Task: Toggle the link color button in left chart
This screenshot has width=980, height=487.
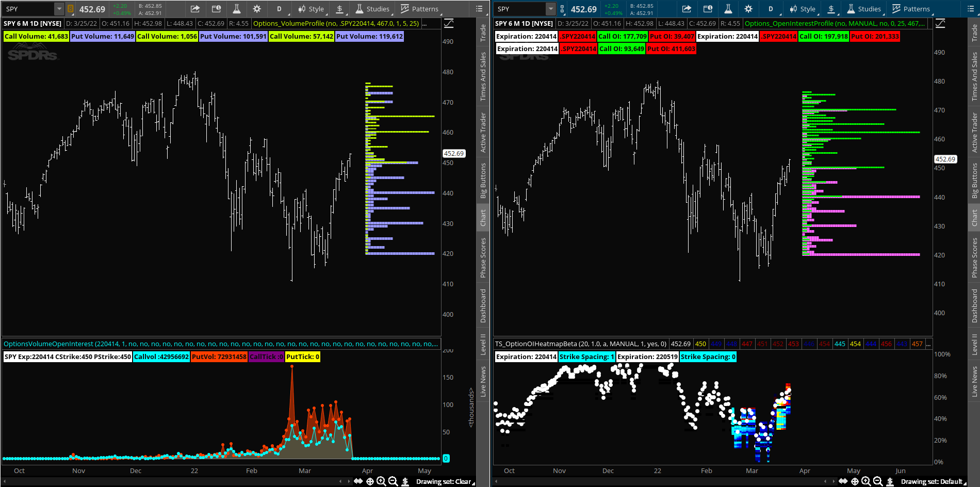Action: (71, 9)
